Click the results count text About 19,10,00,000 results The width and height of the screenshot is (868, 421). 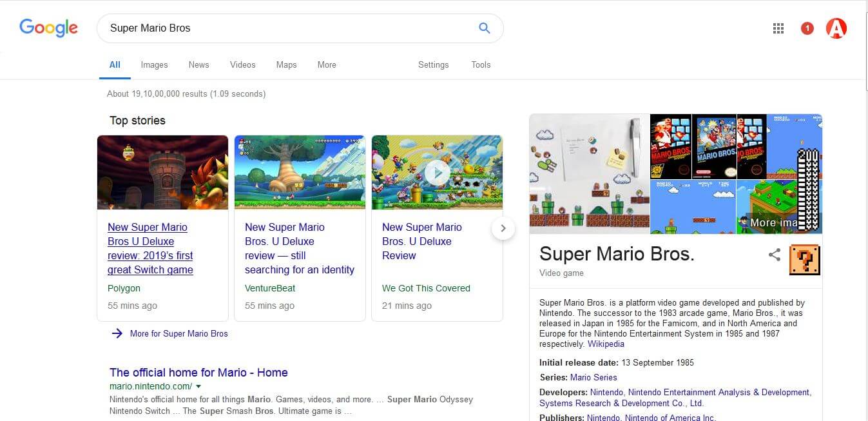point(186,93)
